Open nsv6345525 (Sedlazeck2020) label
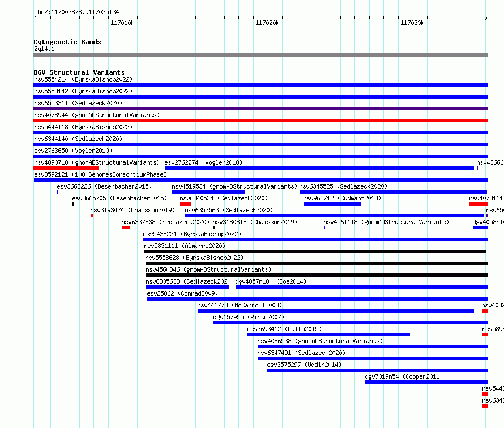The width and height of the screenshot is (504, 428). (343, 186)
